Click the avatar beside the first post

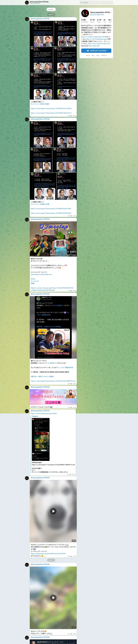(x=27, y=19)
